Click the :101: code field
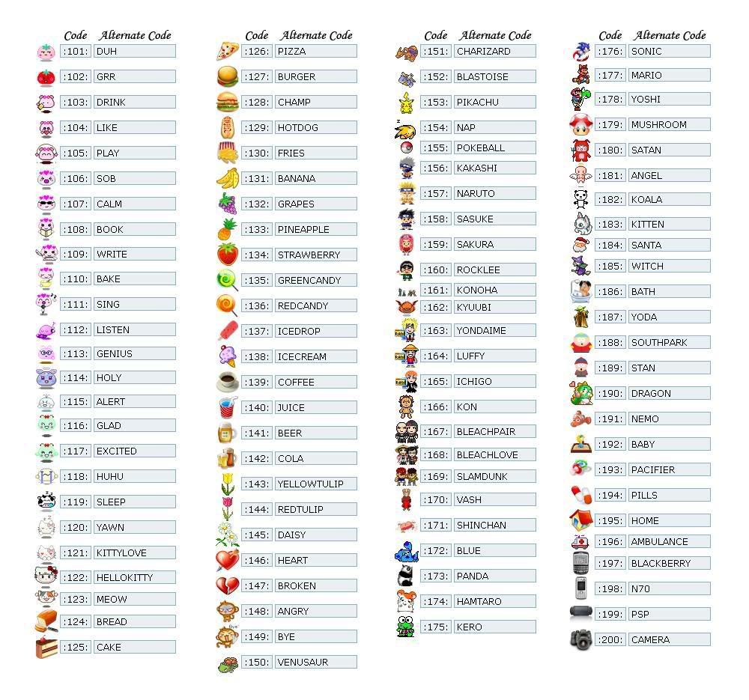Viewport: 749px width, 700px height. (x=76, y=52)
